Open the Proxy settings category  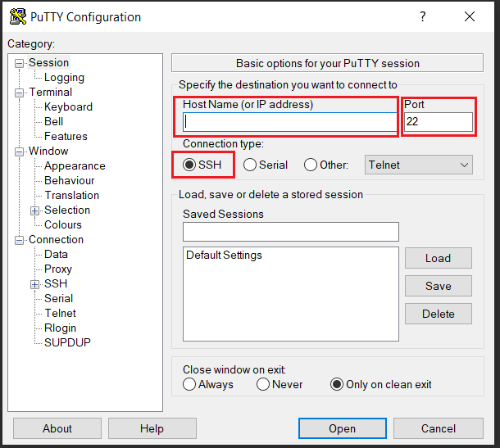pos(58,269)
